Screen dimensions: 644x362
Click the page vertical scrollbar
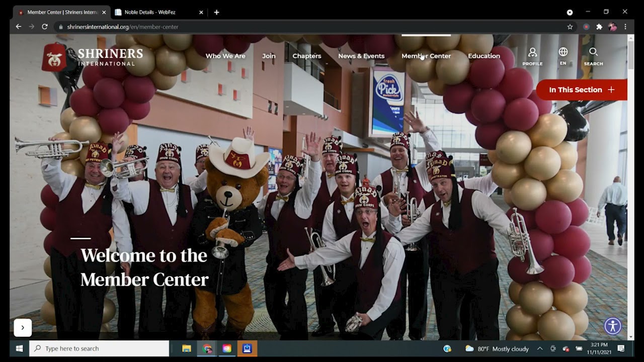click(631, 55)
